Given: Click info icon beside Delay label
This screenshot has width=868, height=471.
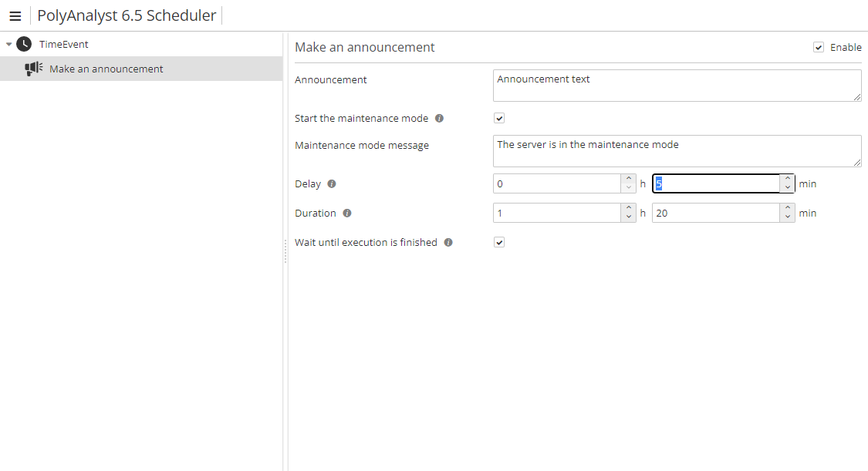Looking at the screenshot, I should (332, 184).
